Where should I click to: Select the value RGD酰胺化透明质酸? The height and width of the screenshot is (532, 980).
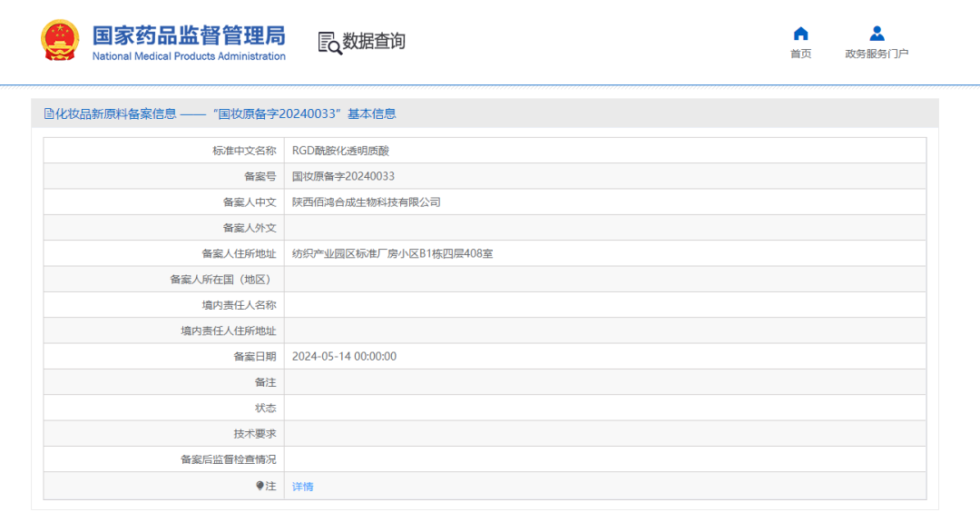pos(340,151)
